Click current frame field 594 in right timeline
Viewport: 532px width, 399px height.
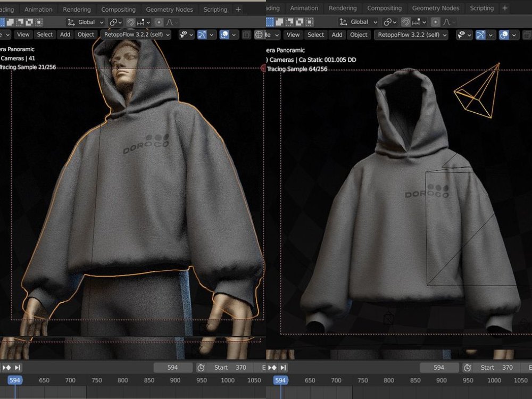(439, 368)
